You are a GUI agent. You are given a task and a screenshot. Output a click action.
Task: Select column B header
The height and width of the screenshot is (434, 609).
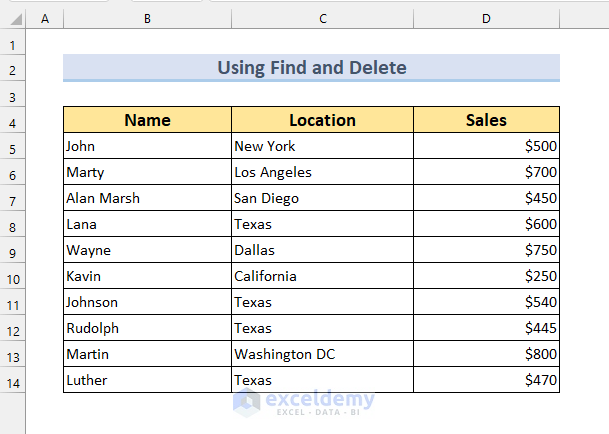click(147, 19)
